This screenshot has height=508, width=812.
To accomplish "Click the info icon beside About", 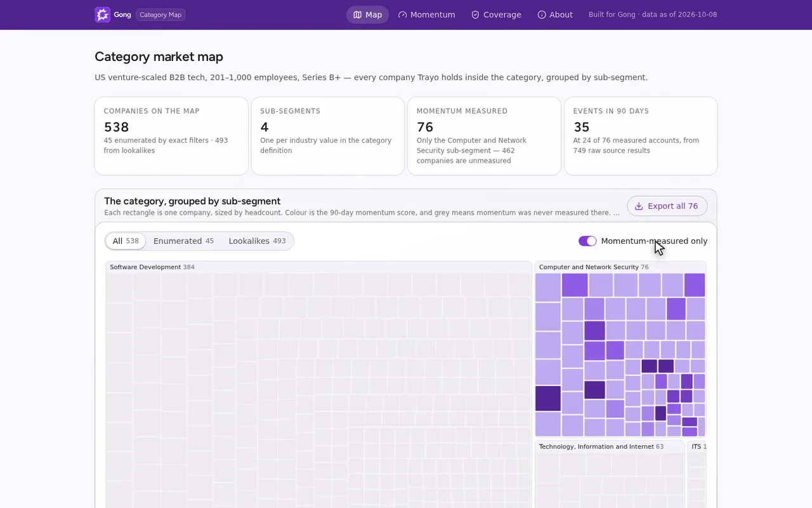I will click(542, 15).
